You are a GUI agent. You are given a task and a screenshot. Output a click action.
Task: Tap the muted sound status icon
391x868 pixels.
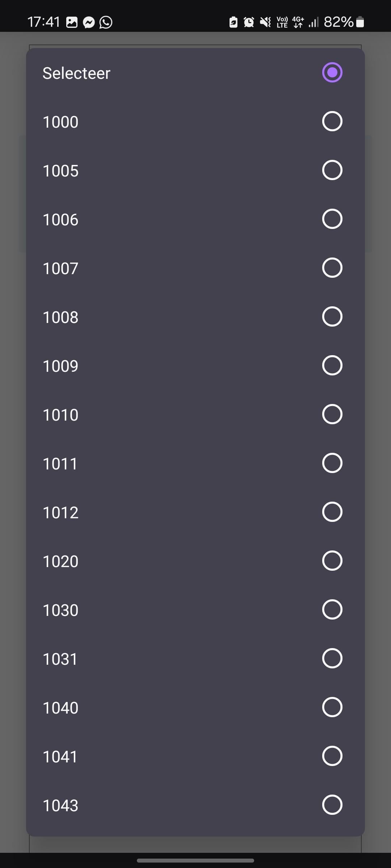[x=265, y=22]
